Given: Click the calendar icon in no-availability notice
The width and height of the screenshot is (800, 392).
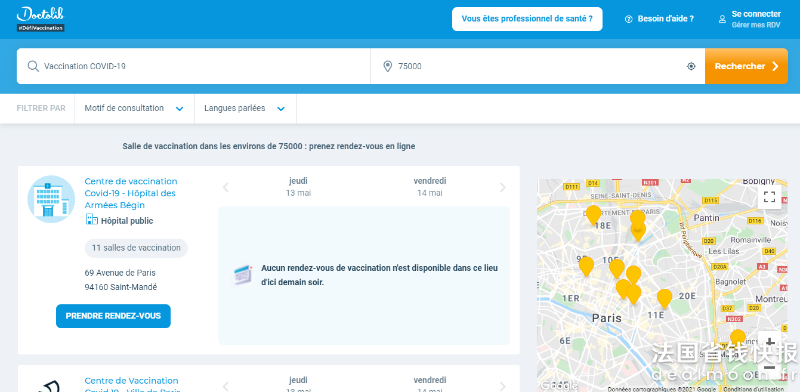Looking at the screenshot, I should [243, 275].
